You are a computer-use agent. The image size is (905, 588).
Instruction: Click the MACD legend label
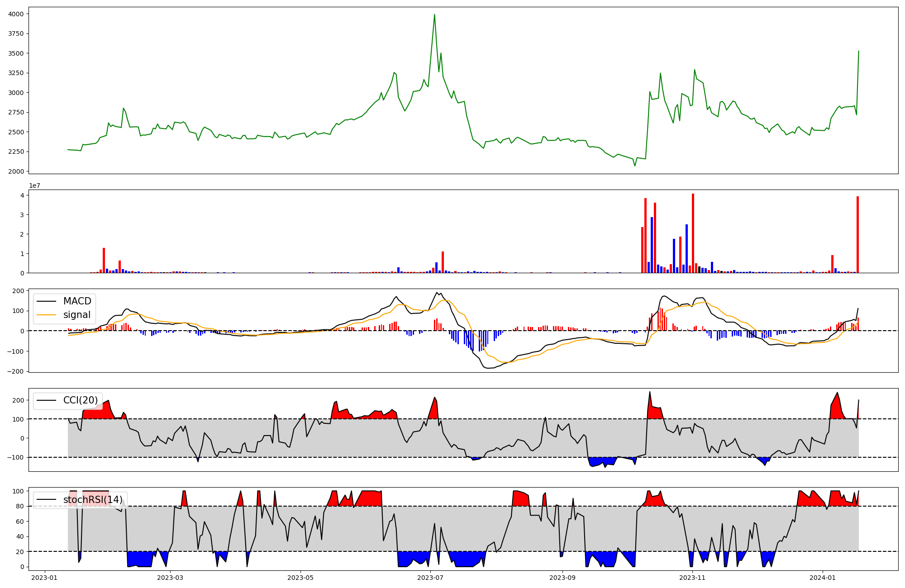[77, 301]
